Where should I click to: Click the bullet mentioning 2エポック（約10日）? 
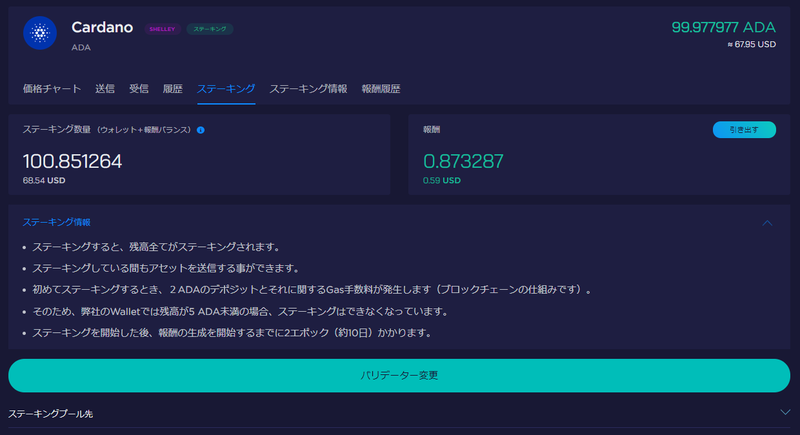click(232, 333)
